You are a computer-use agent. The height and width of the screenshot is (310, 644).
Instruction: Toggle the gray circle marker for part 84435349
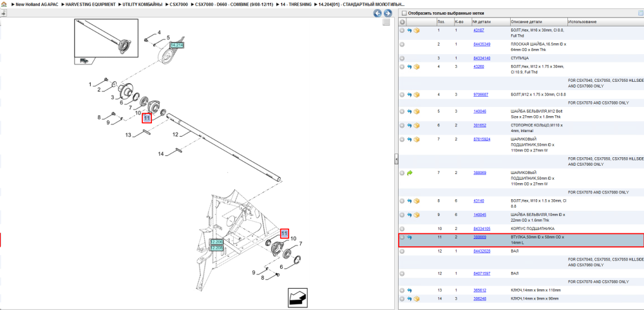click(x=402, y=44)
